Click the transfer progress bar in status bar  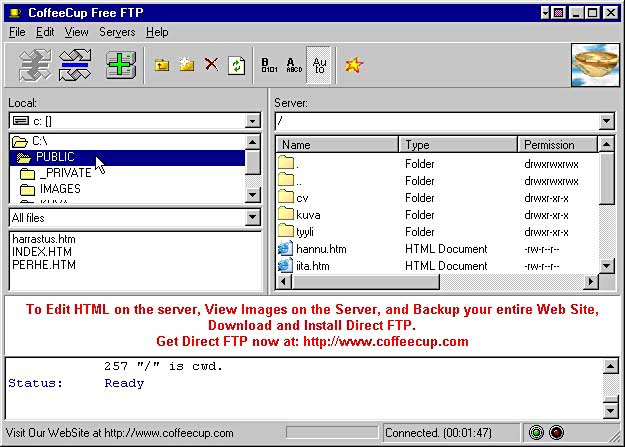(332, 433)
